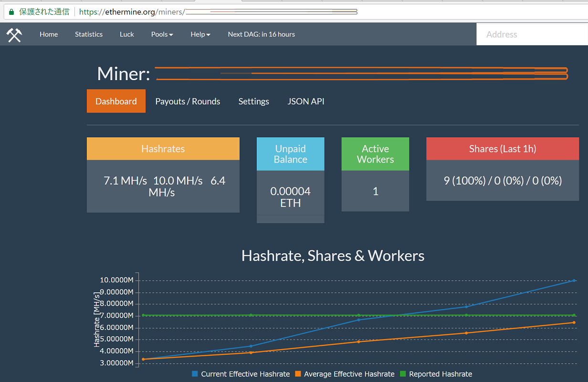The width and height of the screenshot is (588, 382).
Task: Click the Unpaid Balance panel header
Action: coord(290,154)
